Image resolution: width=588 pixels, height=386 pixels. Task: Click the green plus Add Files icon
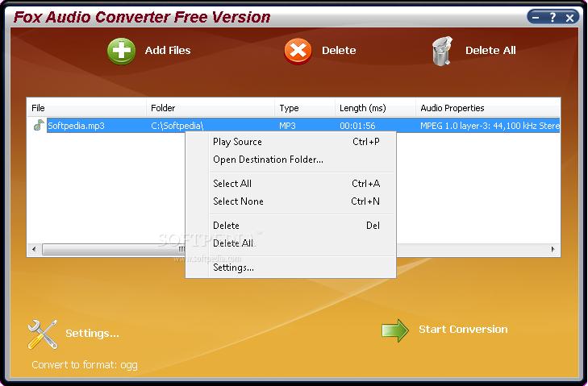121,51
